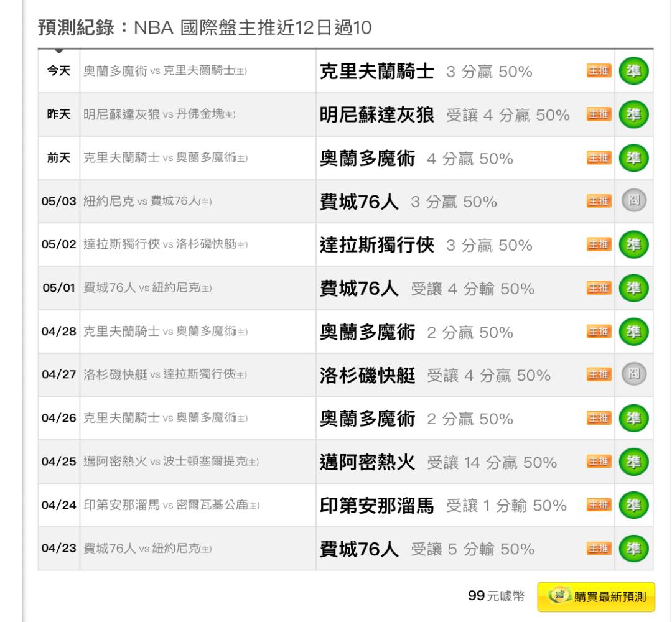Click the green 準 icon in the 04/26 row
Screen dimensions: 672x622
pos(633,418)
